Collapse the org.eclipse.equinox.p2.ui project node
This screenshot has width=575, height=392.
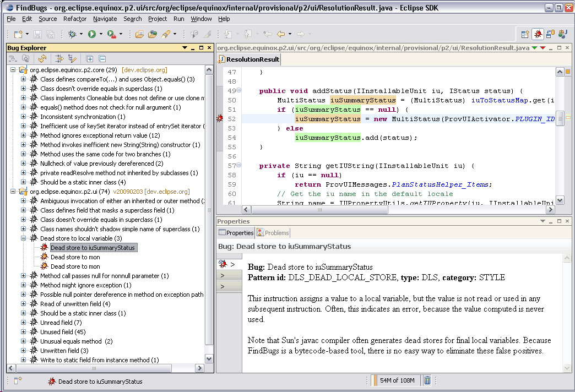pyautogui.click(x=13, y=192)
